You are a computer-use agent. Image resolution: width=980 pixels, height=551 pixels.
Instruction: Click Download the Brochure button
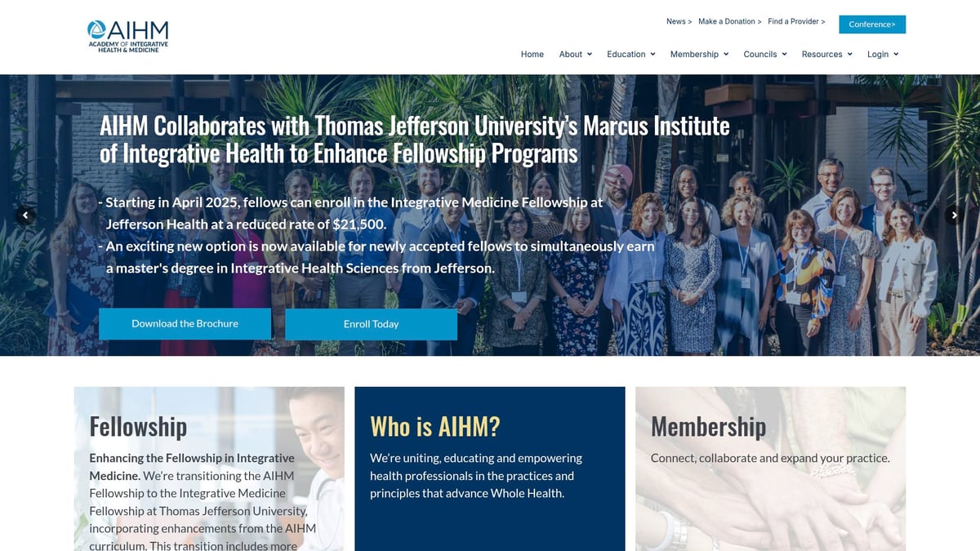[x=185, y=324]
